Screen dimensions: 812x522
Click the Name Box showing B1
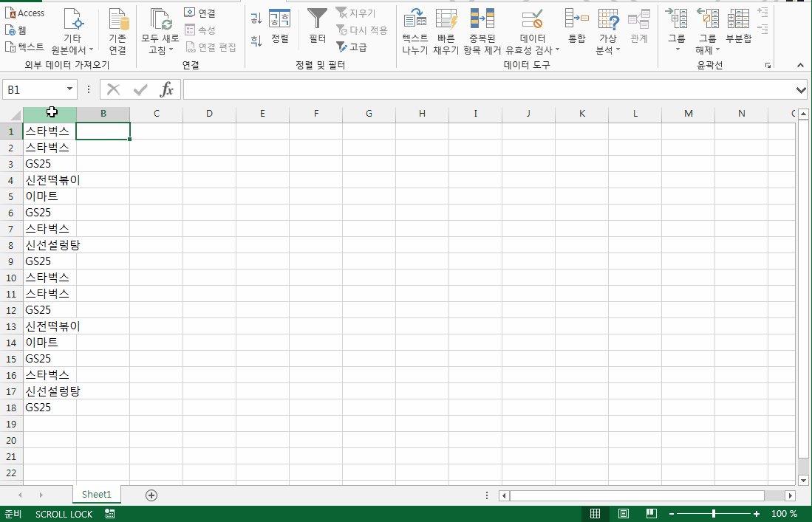click(x=34, y=89)
